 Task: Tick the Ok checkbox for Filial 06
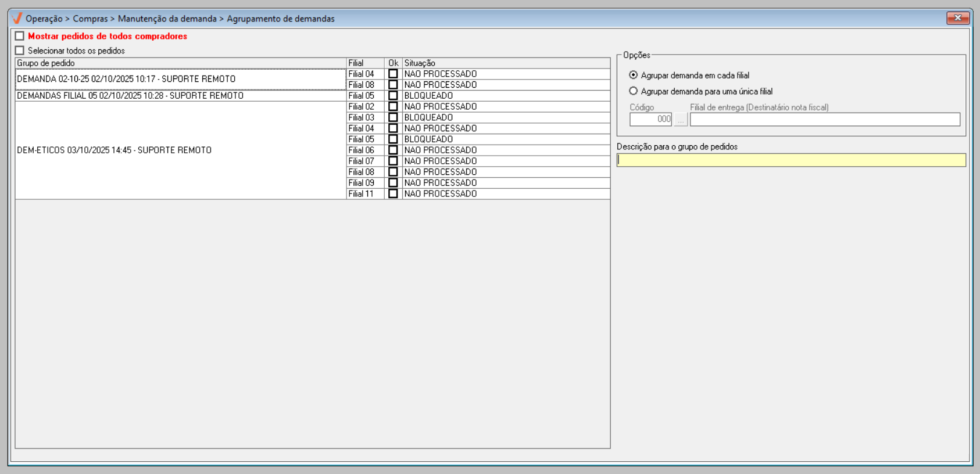tap(393, 150)
